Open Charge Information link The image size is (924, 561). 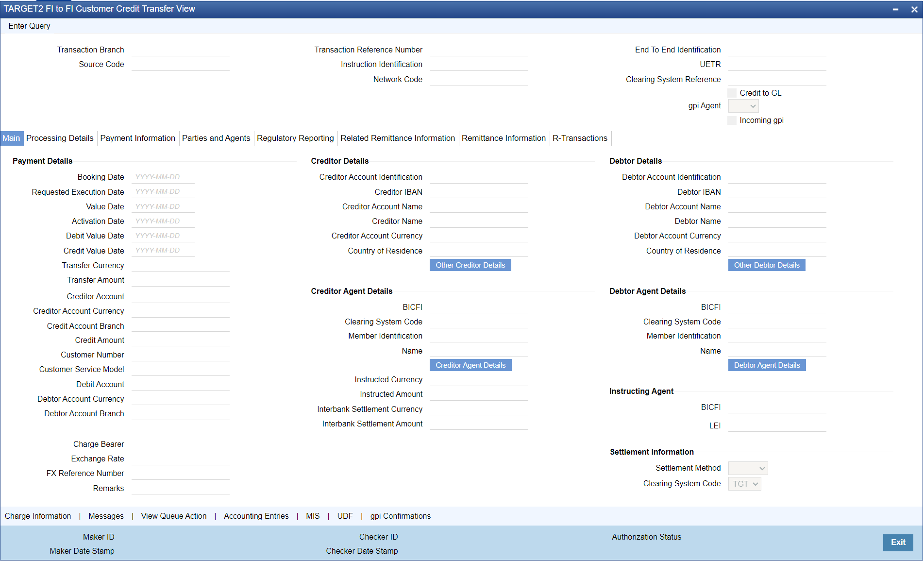coord(38,516)
